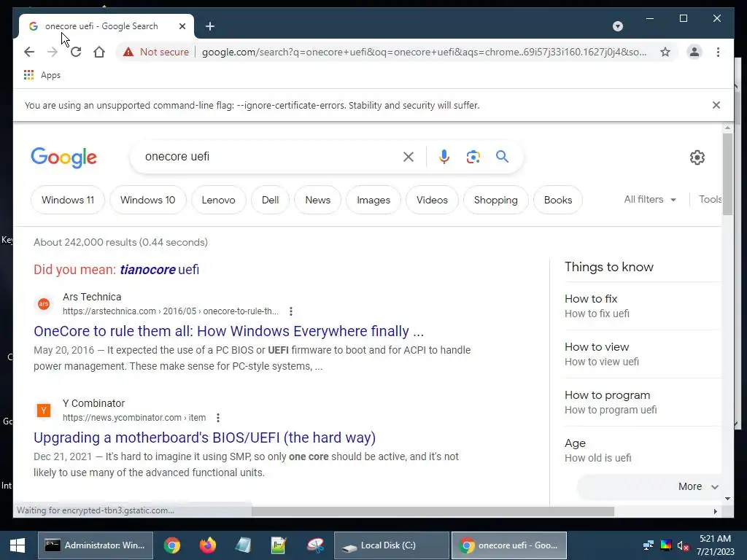Screen dimensions: 747x560
Task: Open Google quick settings gear
Action: coord(697,157)
